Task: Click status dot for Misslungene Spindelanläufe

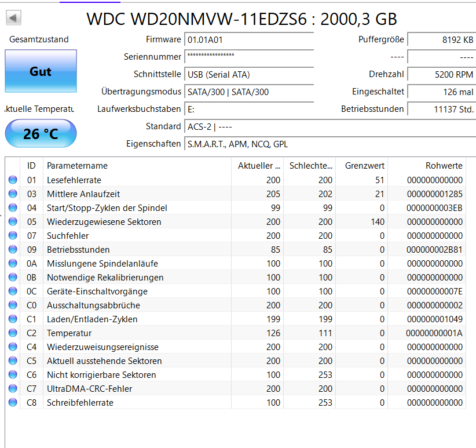Action: tap(13, 263)
